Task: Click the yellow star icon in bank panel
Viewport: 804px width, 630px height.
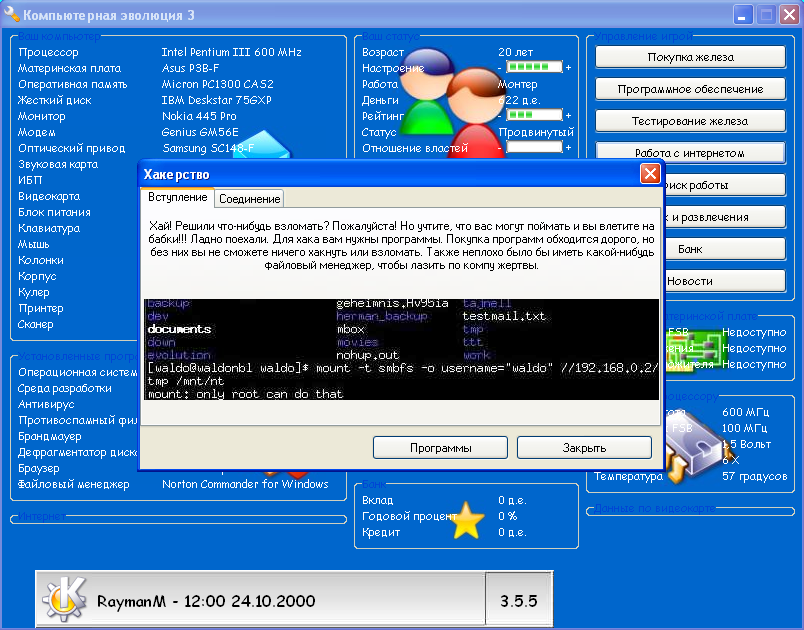Action: (467, 521)
